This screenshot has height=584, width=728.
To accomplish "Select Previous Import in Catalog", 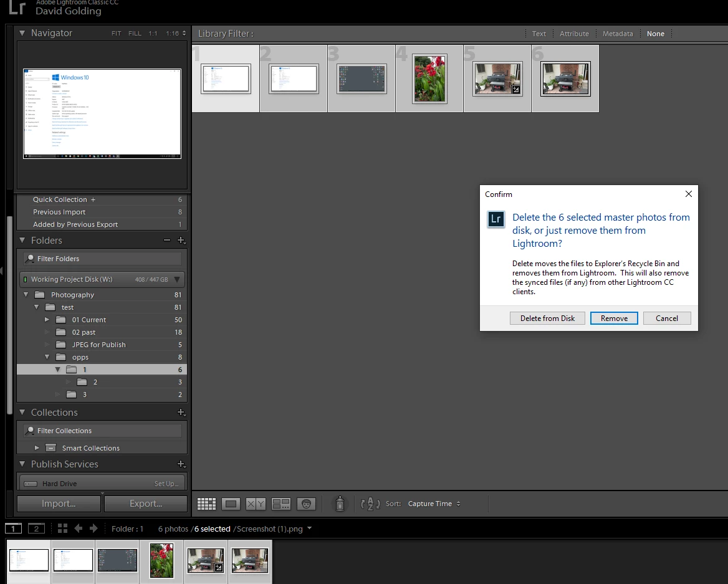I will pyautogui.click(x=102, y=212).
